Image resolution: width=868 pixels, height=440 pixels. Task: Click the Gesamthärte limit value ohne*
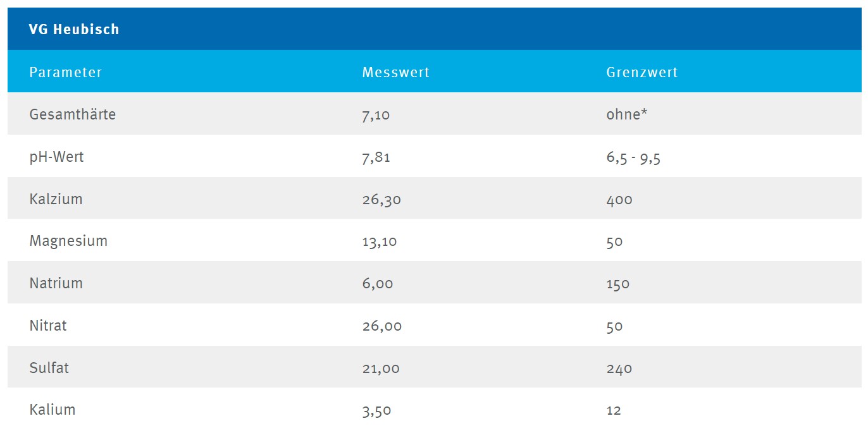click(x=627, y=114)
